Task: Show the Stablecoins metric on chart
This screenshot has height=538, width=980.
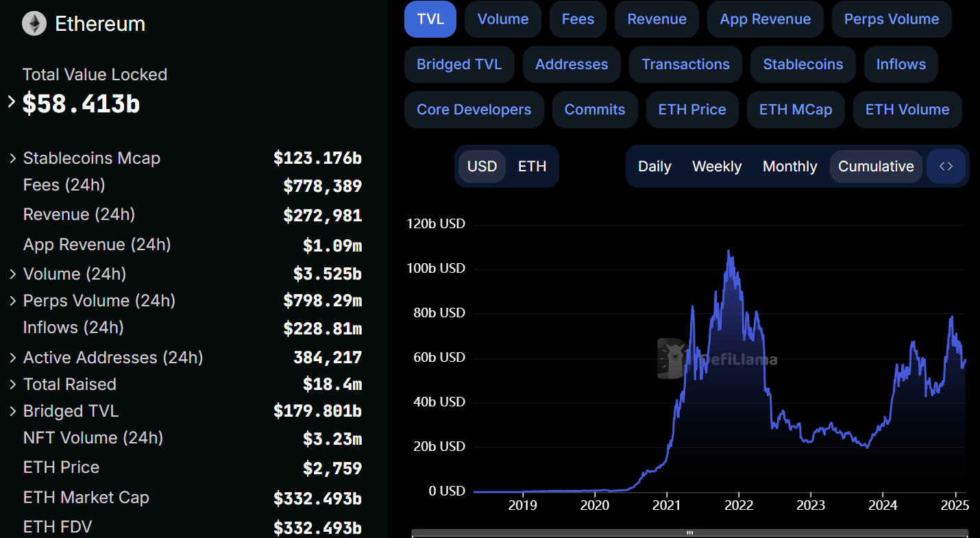Action: (x=803, y=64)
